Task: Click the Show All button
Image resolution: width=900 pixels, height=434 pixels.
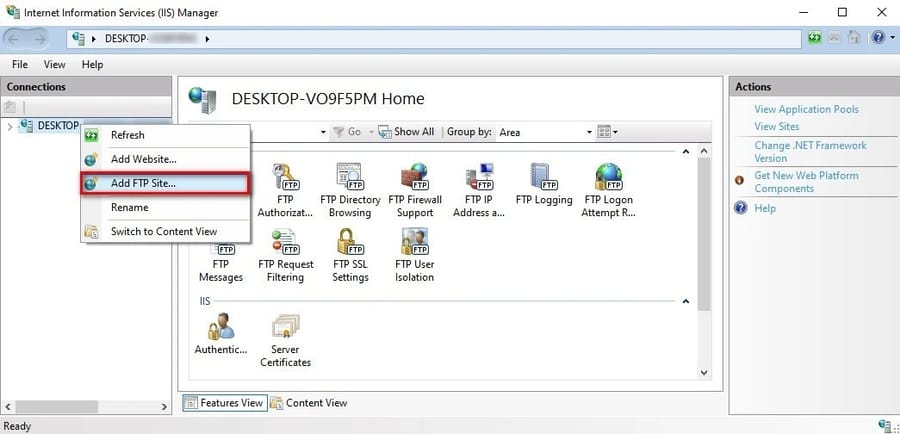Action: pos(406,132)
